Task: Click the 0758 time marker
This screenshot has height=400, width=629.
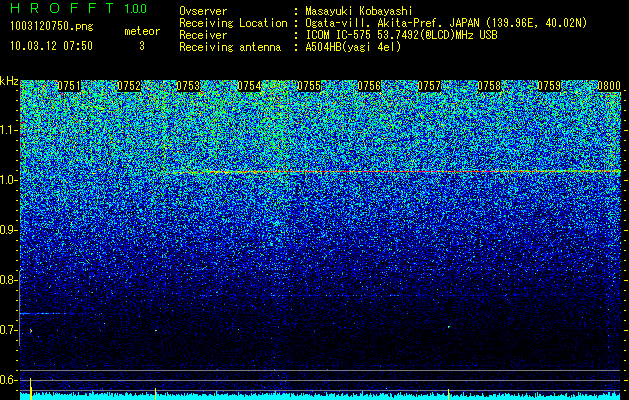Action: click(x=489, y=86)
